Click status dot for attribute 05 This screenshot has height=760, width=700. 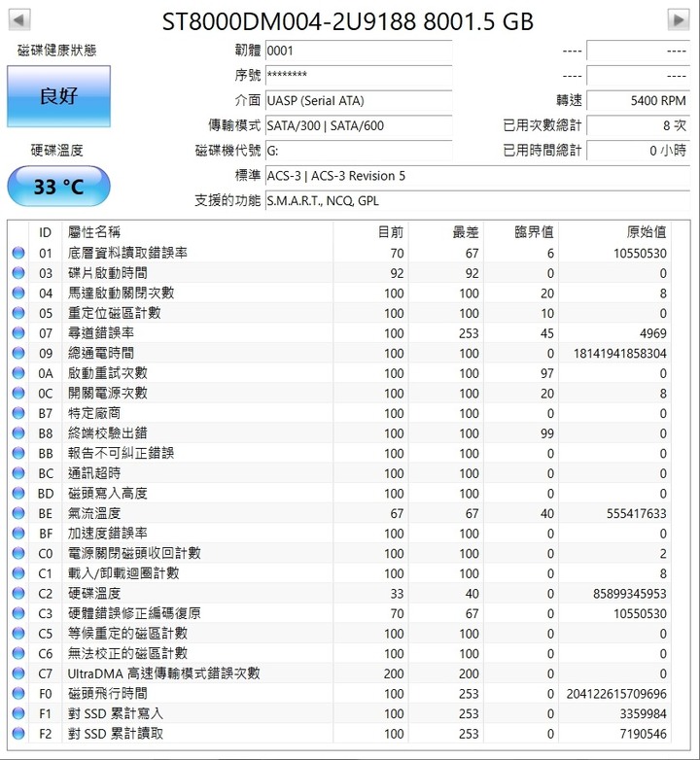(18, 313)
